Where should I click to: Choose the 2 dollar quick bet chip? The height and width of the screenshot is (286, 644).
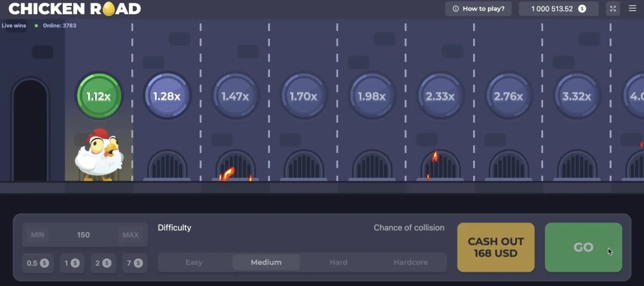pyautogui.click(x=103, y=263)
